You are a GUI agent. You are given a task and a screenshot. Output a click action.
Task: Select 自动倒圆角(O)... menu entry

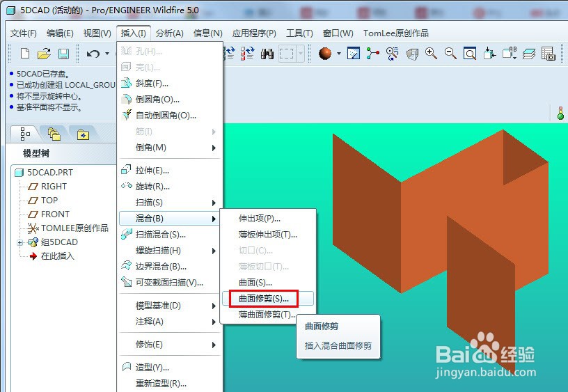[170, 115]
